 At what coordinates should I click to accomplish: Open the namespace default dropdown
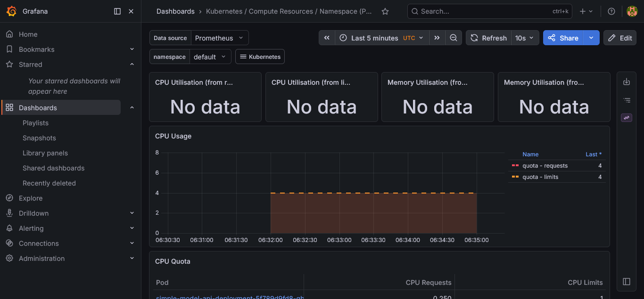coord(210,57)
